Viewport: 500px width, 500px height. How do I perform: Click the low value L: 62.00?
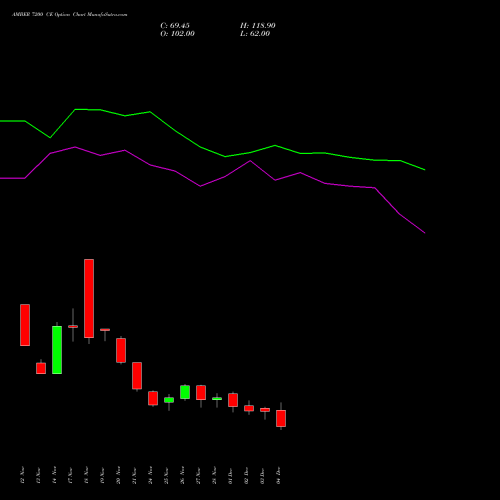point(255,34)
